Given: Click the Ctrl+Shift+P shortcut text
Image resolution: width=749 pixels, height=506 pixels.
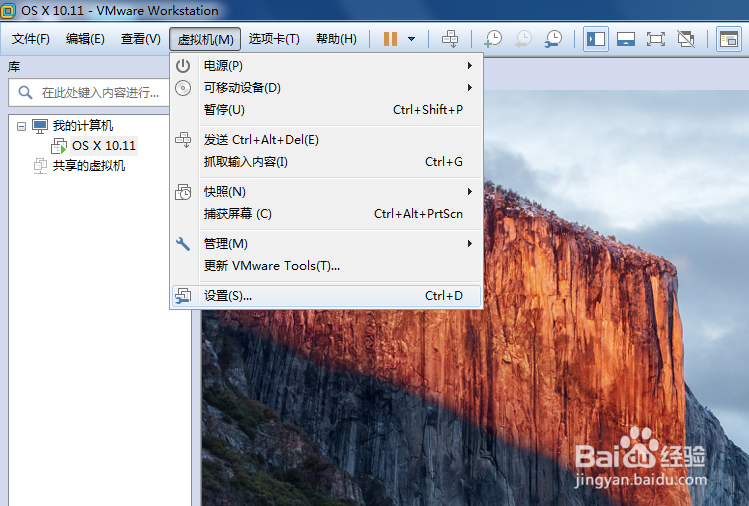Looking at the screenshot, I should click(428, 109).
